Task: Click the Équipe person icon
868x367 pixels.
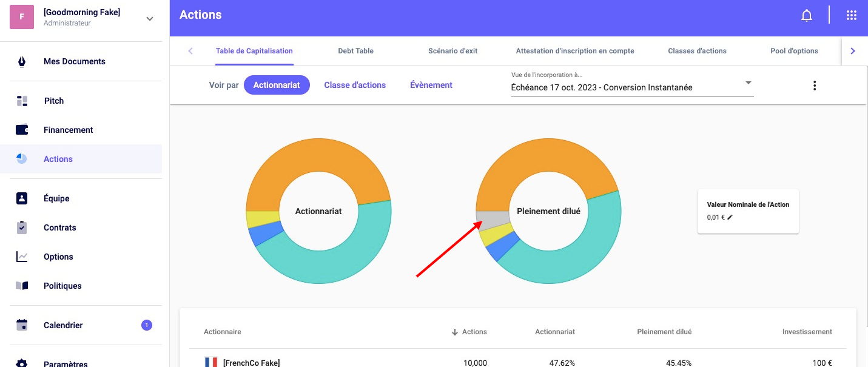Action: [x=22, y=198]
